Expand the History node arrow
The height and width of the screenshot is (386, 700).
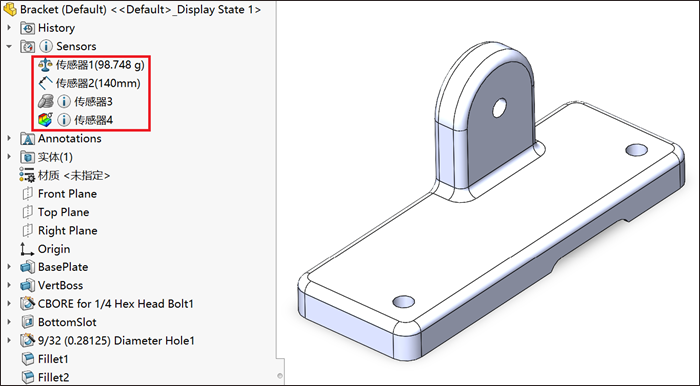coord(9,28)
